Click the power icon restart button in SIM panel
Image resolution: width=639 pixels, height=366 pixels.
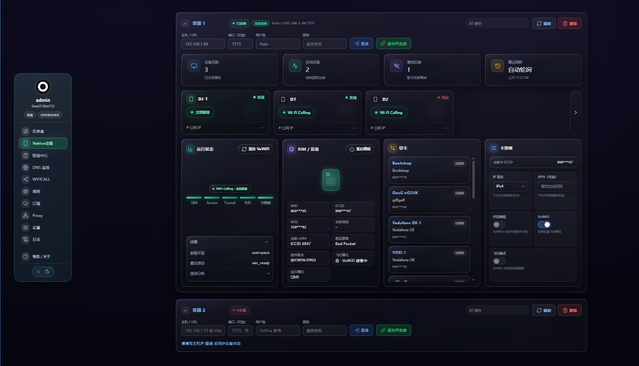point(359,149)
